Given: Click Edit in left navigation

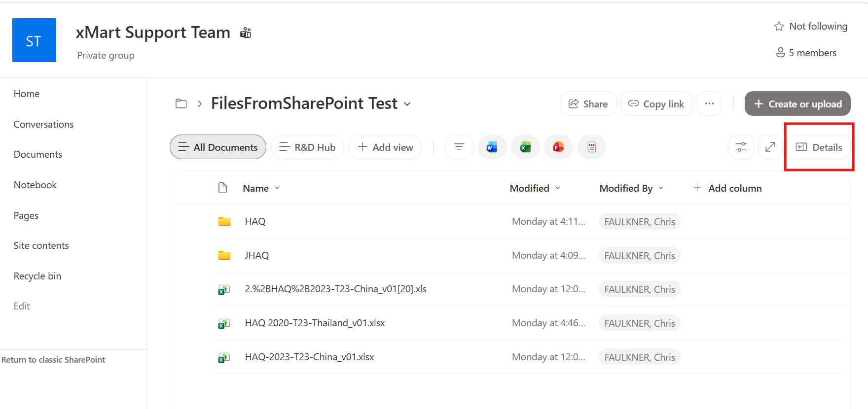Looking at the screenshot, I should click(x=22, y=306).
